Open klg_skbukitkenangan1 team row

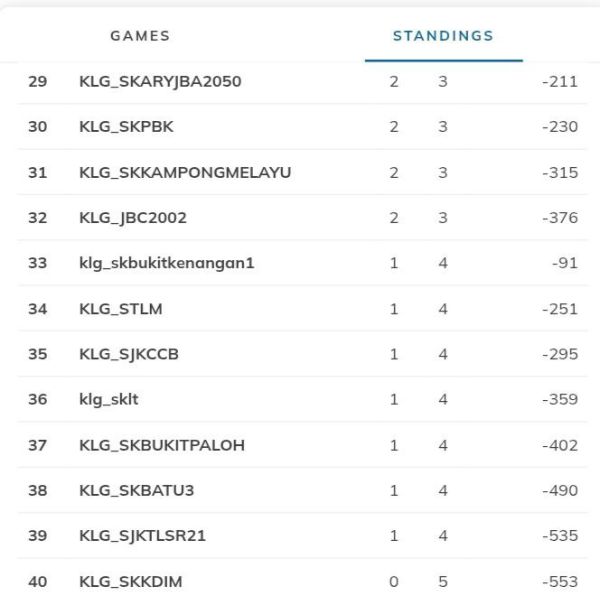167,263
